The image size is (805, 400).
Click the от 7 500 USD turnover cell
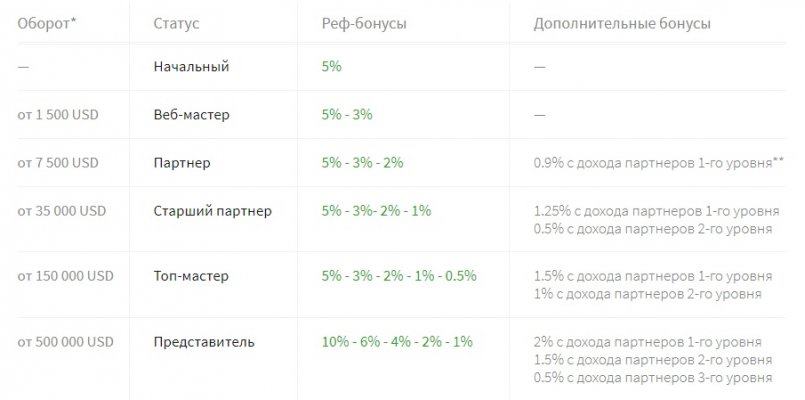pos(58,163)
